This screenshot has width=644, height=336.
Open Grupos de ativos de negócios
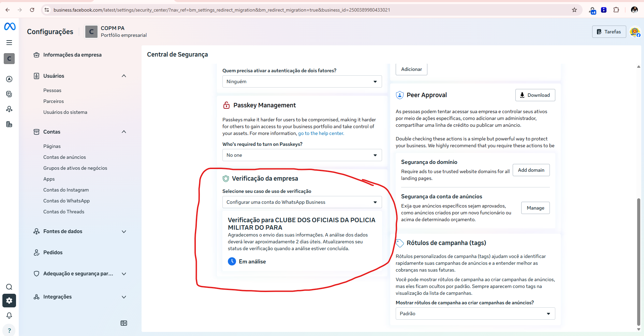click(x=75, y=168)
